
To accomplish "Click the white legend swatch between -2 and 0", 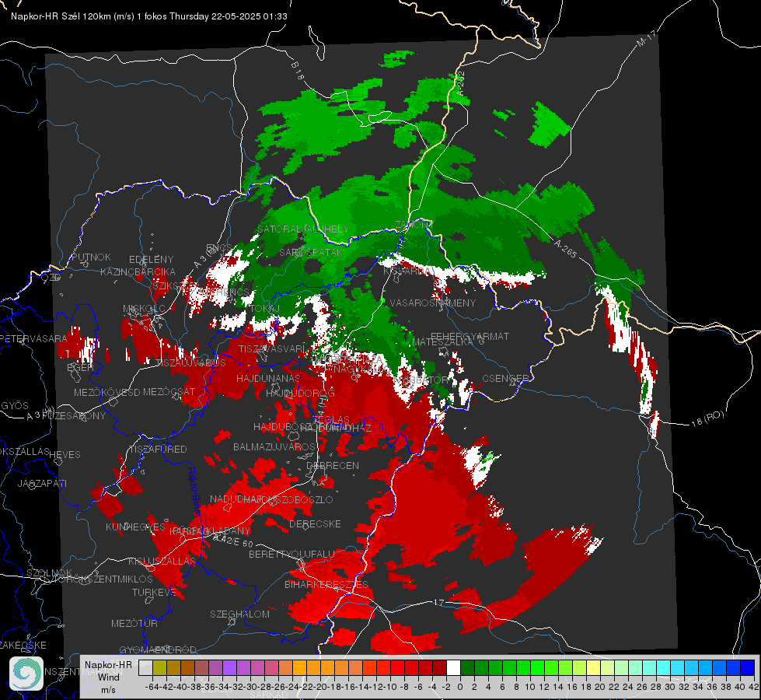I will (453, 667).
